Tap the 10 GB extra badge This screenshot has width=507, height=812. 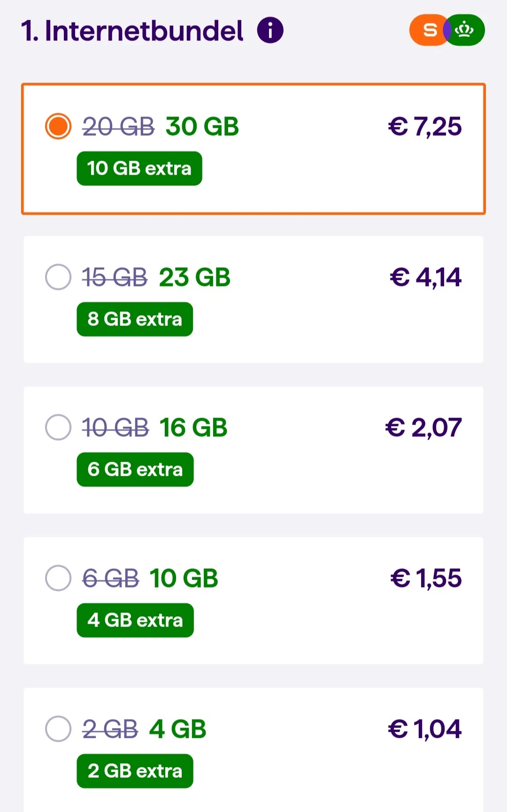click(x=139, y=169)
